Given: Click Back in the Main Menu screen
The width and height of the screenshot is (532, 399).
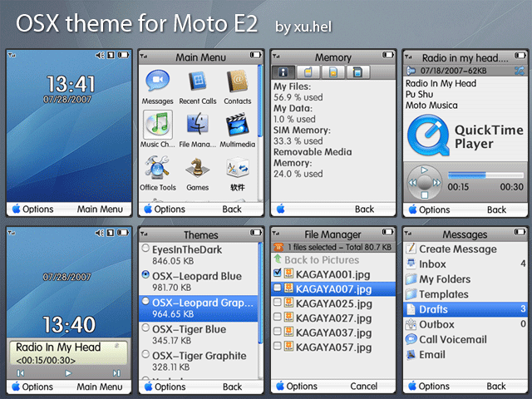Looking at the screenshot, I should 232,209.
